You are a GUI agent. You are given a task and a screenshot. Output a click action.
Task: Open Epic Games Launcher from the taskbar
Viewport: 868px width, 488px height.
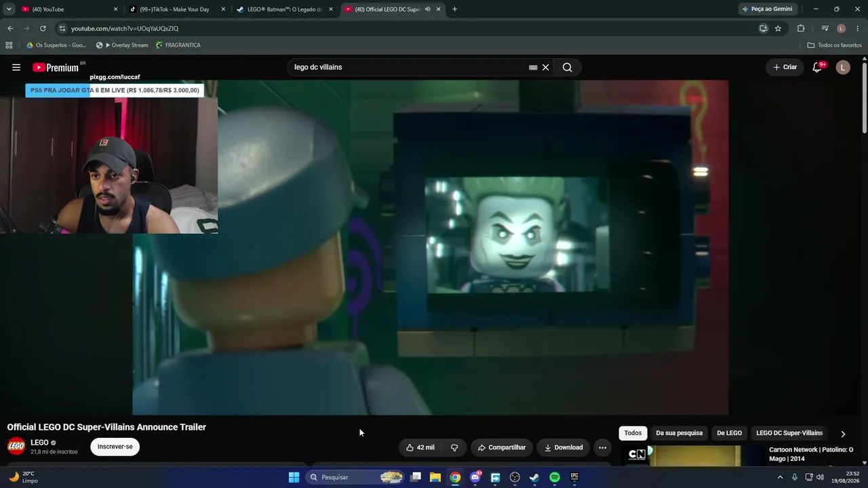click(574, 477)
